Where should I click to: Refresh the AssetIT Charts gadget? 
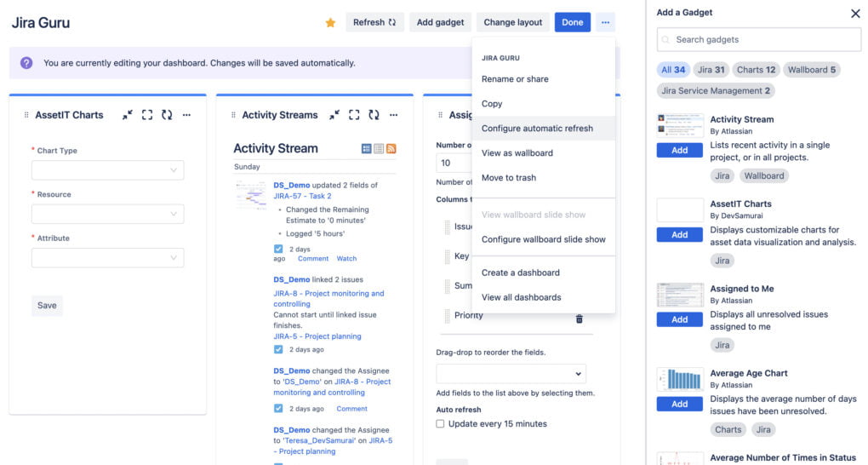[x=167, y=115]
